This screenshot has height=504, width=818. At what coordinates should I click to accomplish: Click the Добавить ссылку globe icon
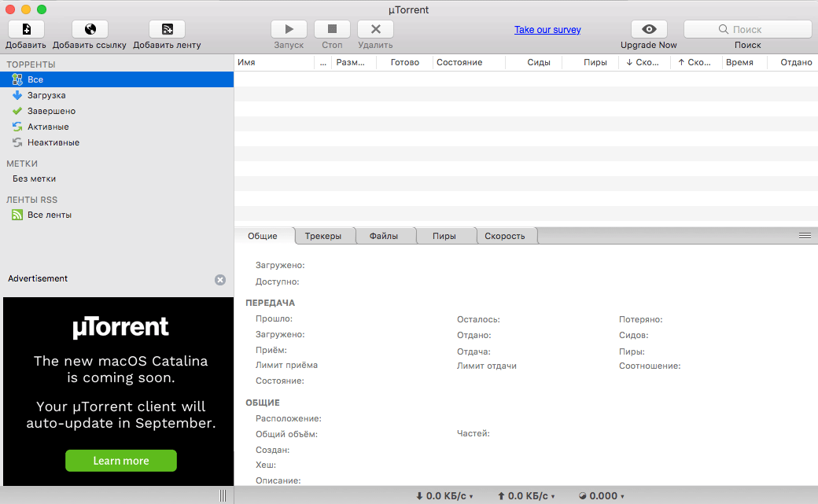pos(90,29)
